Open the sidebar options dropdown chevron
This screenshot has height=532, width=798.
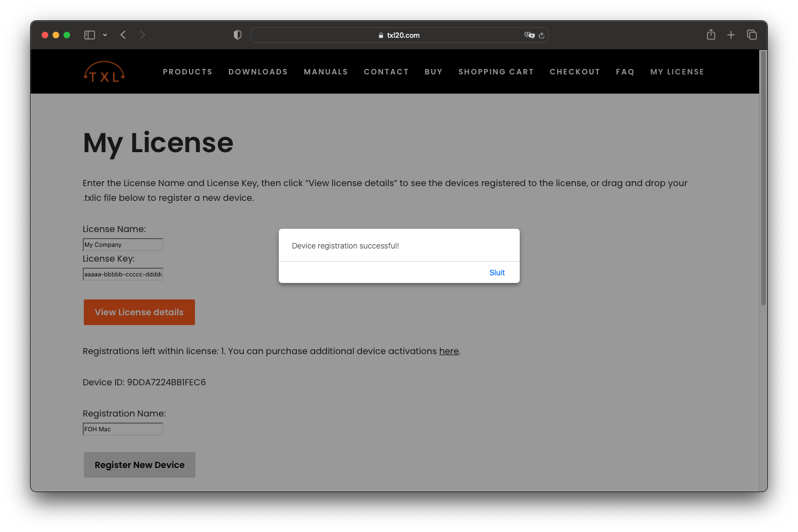click(105, 35)
